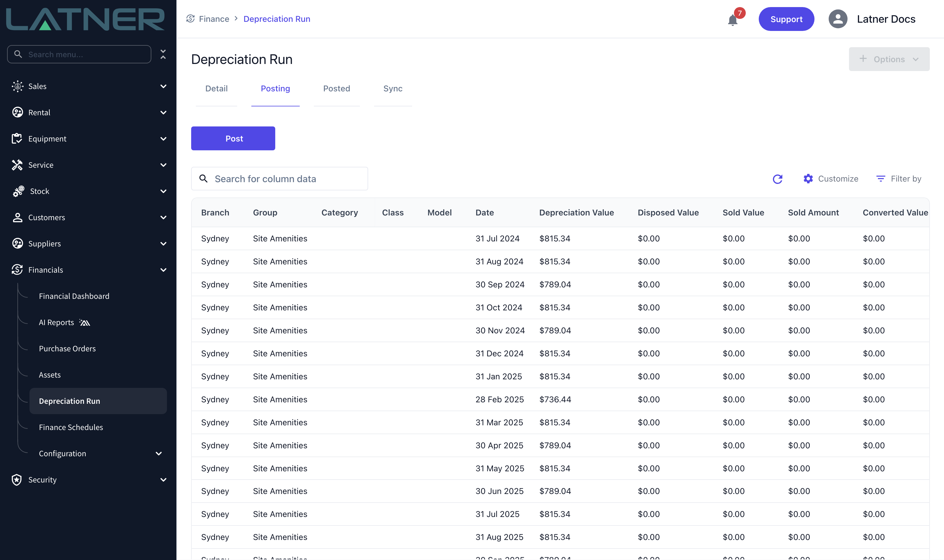The height and width of the screenshot is (560, 944).
Task: Open the Finance breadcrumb link
Action: pyautogui.click(x=214, y=19)
